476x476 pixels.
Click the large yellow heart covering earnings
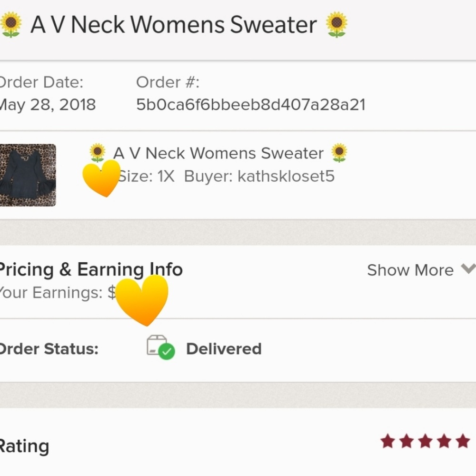[142, 300]
